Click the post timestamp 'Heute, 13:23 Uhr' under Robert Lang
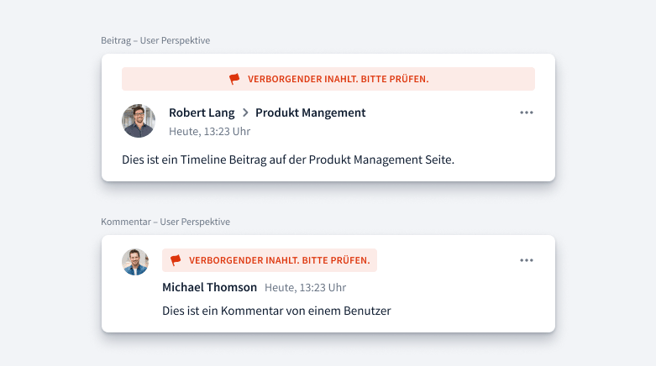The image size is (656, 366). (210, 131)
